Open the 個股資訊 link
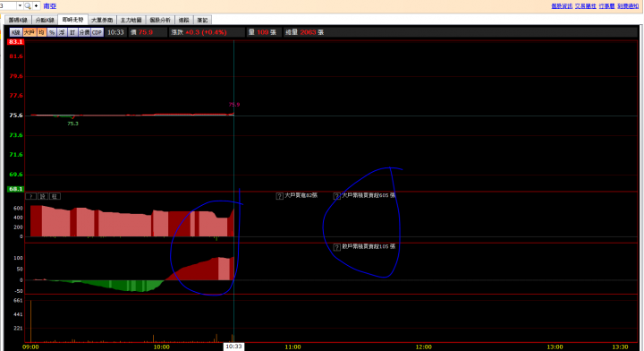Viewport: 644px width, 351px height. [x=562, y=5]
